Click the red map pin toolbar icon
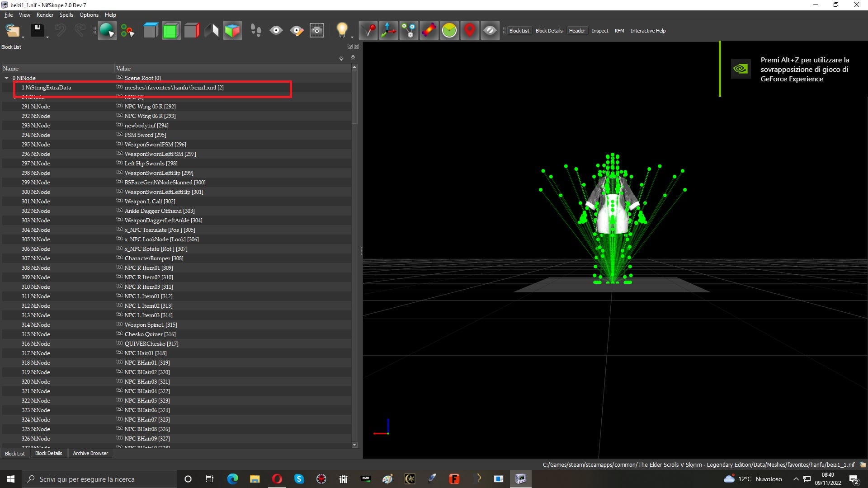The height and width of the screenshot is (488, 868). (x=470, y=31)
